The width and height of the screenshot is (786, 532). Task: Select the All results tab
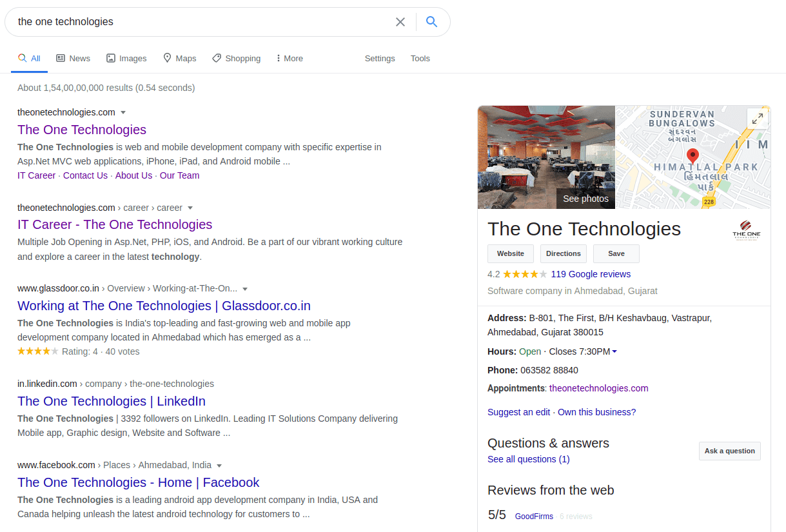point(29,58)
